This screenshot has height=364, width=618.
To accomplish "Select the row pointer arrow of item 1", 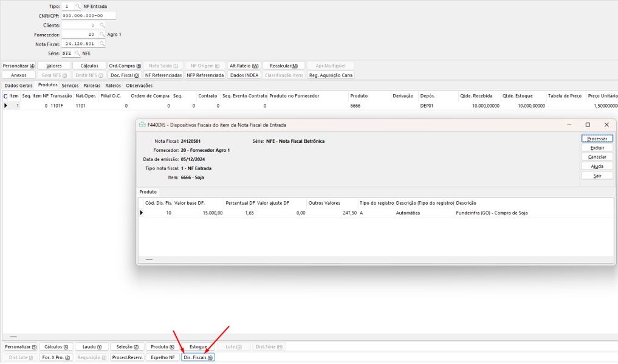I will 5,106.
